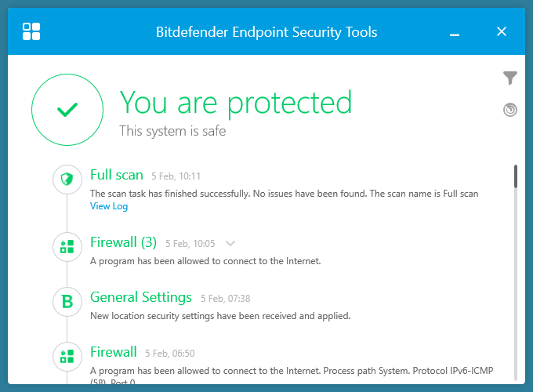The height and width of the screenshot is (392, 533).
Task: Select the General Settings event title
Action: pyautogui.click(x=141, y=297)
